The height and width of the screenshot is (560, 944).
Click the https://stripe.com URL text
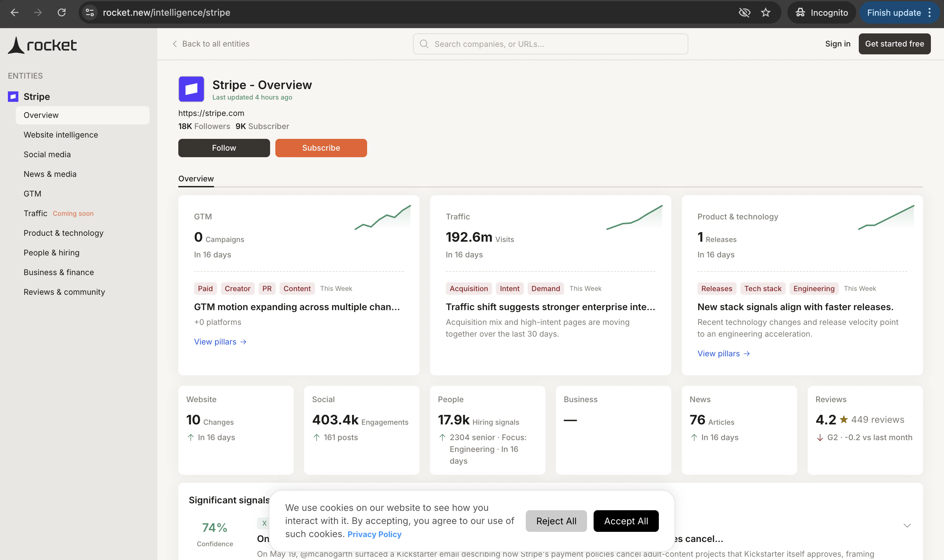pyautogui.click(x=211, y=113)
